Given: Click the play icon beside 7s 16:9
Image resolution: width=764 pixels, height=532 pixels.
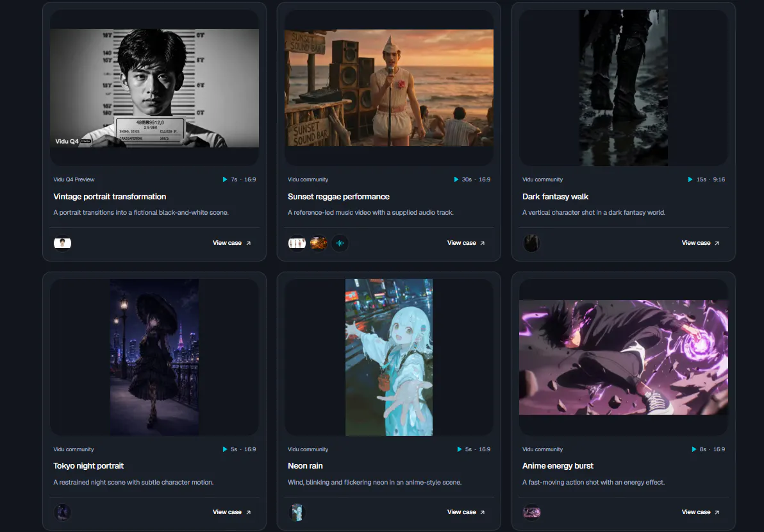Looking at the screenshot, I should 224,179.
